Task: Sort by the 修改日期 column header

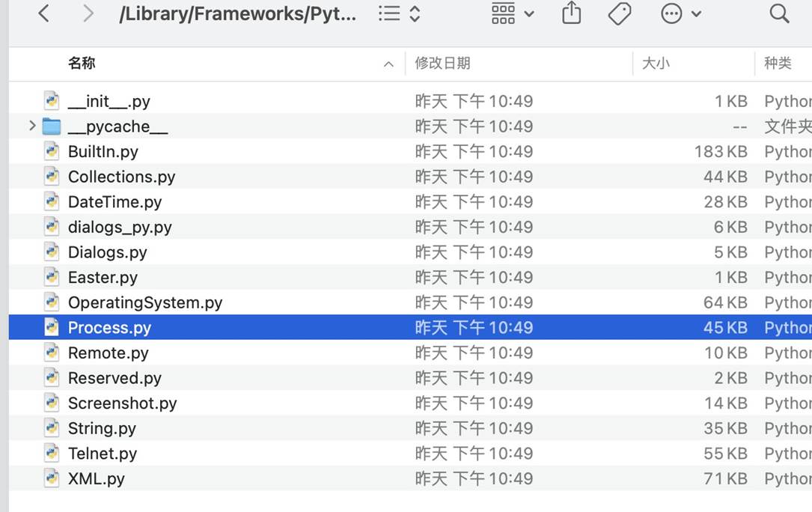Action: point(443,64)
